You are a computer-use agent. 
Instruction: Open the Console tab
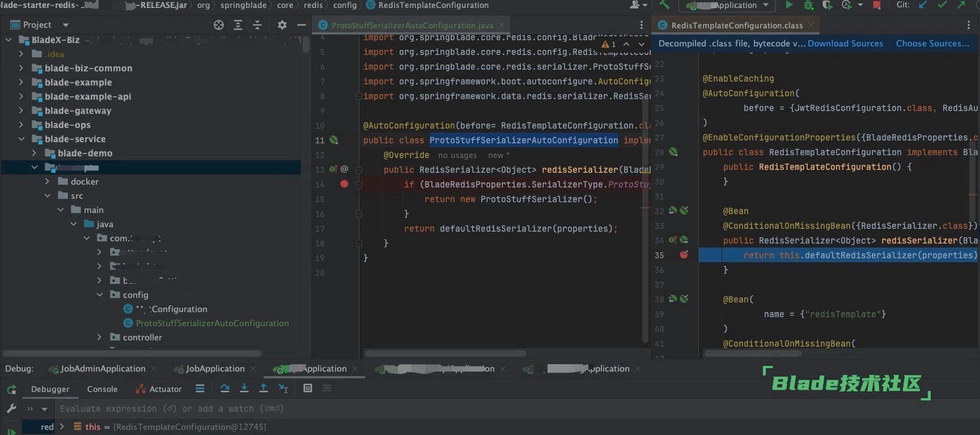(x=102, y=389)
